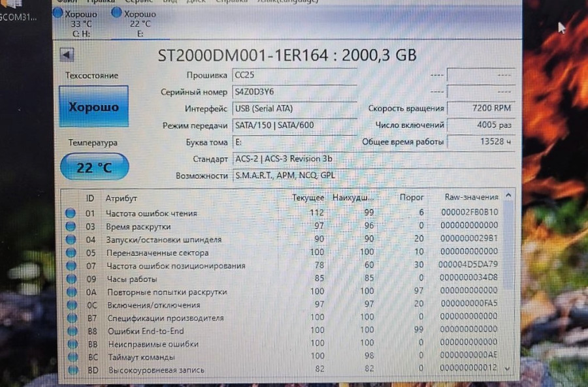Click the status icon for attribute 0C
The width and height of the screenshot is (588, 387).
tap(72, 305)
